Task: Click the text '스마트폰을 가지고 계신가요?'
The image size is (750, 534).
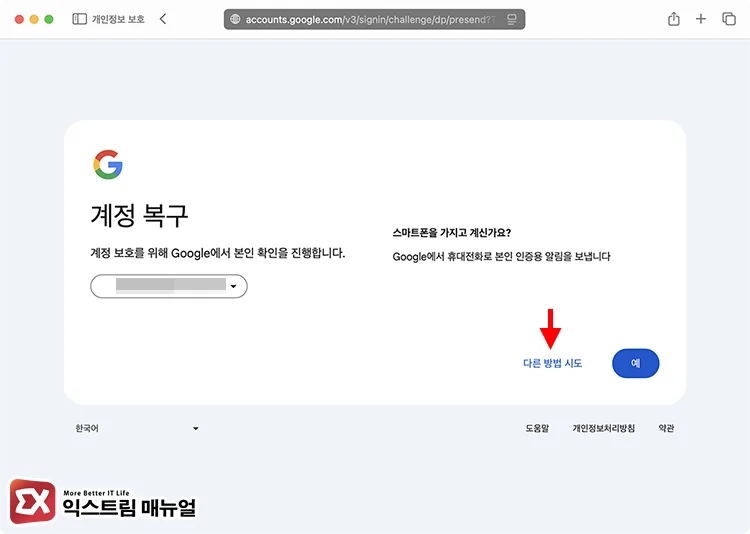Action: coord(452,233)
